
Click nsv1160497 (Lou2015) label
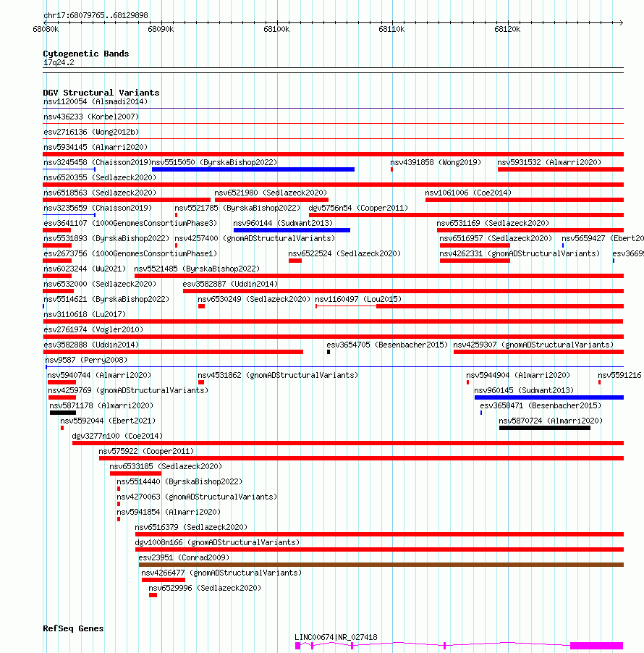click(x=358, y=300)
